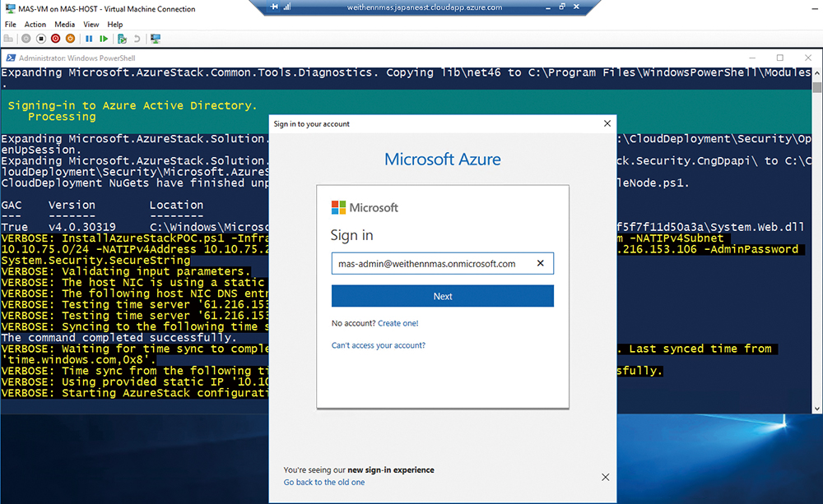This screenshot has width=823, height=504.
Task: Click the 'Location' column header
Action: point(176,205)
